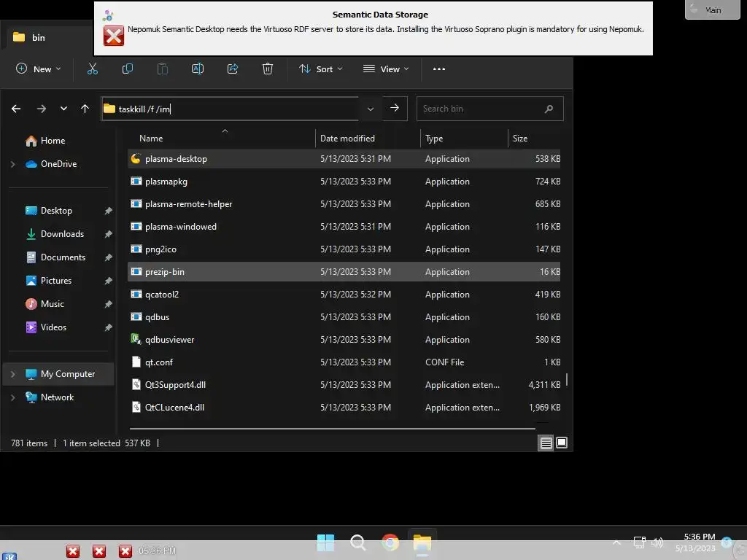
Task: Click the search magnifier in Search bin
Action: [549, 109]
